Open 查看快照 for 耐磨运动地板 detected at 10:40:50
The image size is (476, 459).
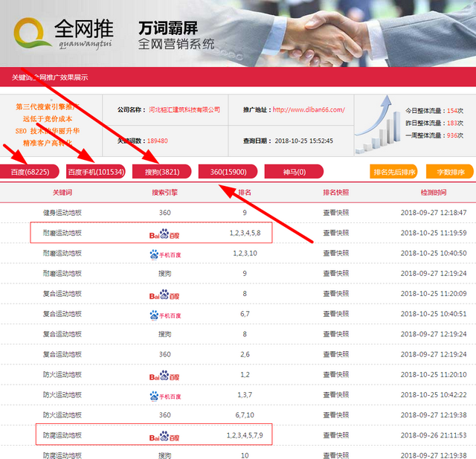pos(335,253)
